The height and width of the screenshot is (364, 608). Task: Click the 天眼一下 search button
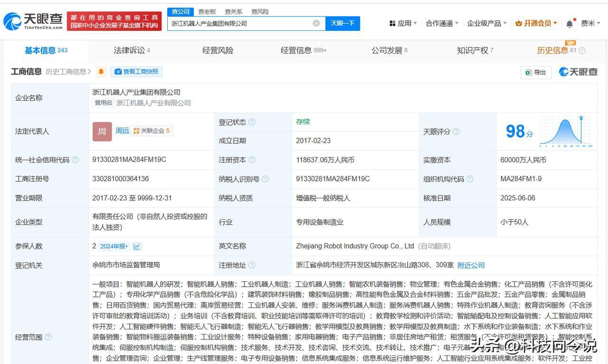point(342,23)
